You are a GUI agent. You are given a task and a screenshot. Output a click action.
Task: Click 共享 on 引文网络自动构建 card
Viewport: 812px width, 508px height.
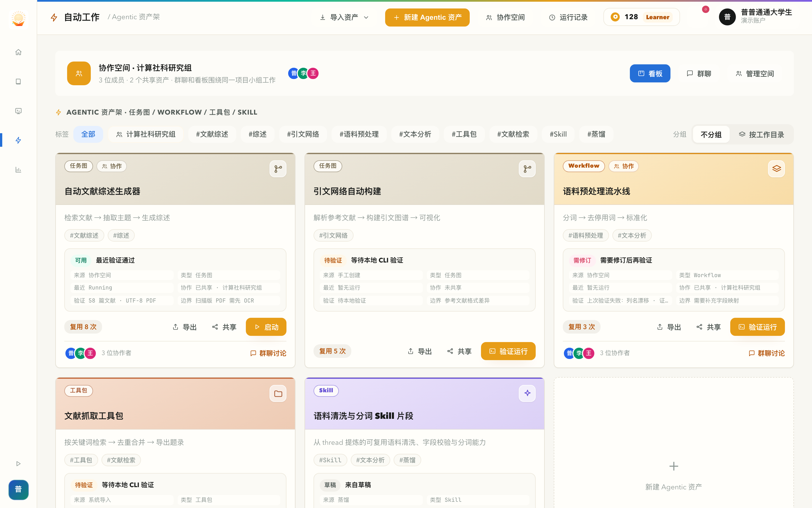click(x=459, y=351)
